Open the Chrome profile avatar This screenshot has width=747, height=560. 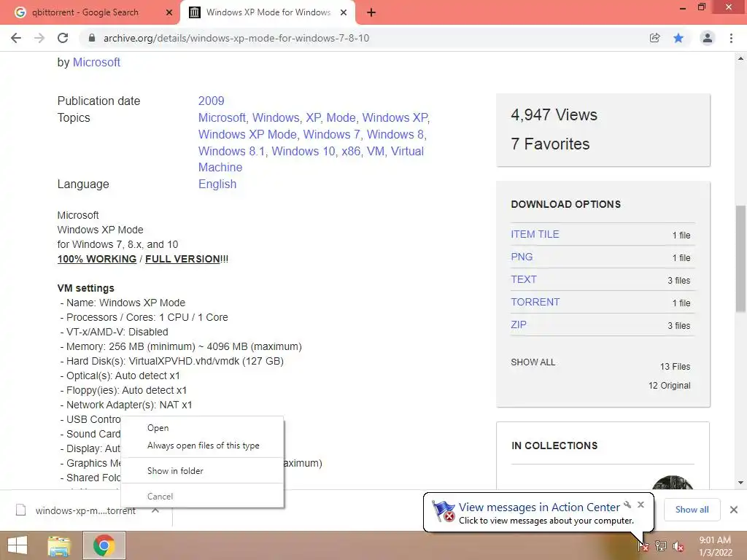coord(708,38)
